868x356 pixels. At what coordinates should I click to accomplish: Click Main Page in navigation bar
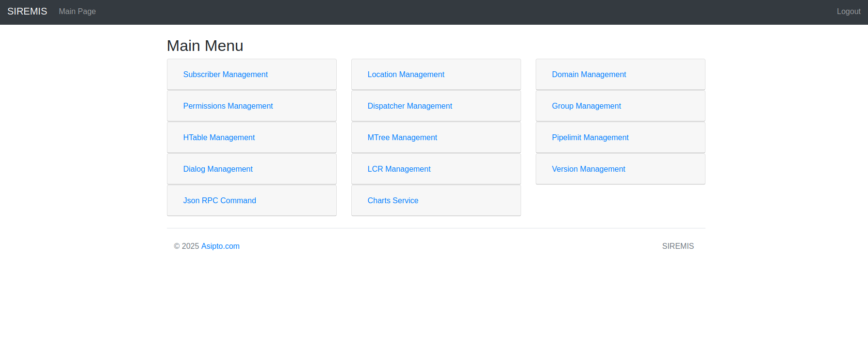[x=77, y=11]
